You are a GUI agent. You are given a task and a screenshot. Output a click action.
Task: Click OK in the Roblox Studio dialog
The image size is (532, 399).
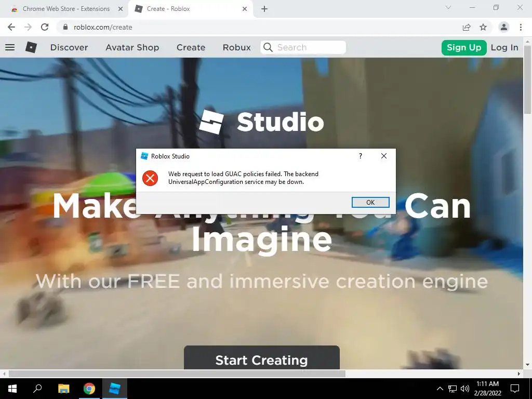[x=370, y=202]
